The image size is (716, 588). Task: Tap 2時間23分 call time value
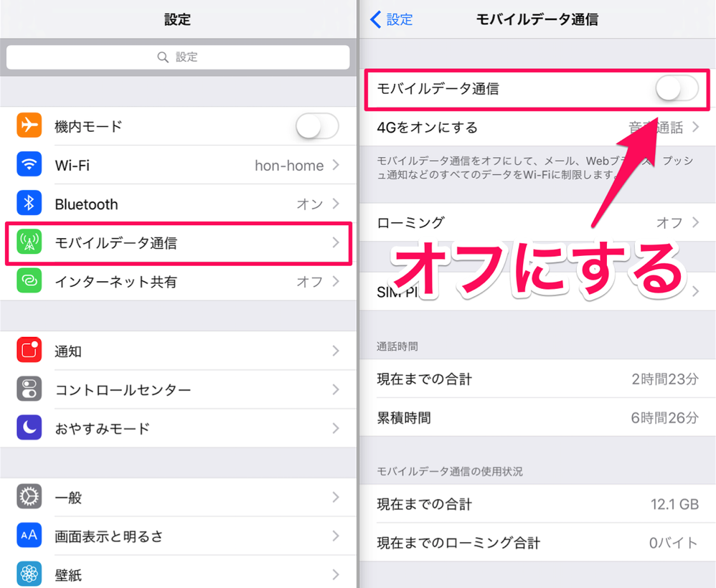pos(665,379)
